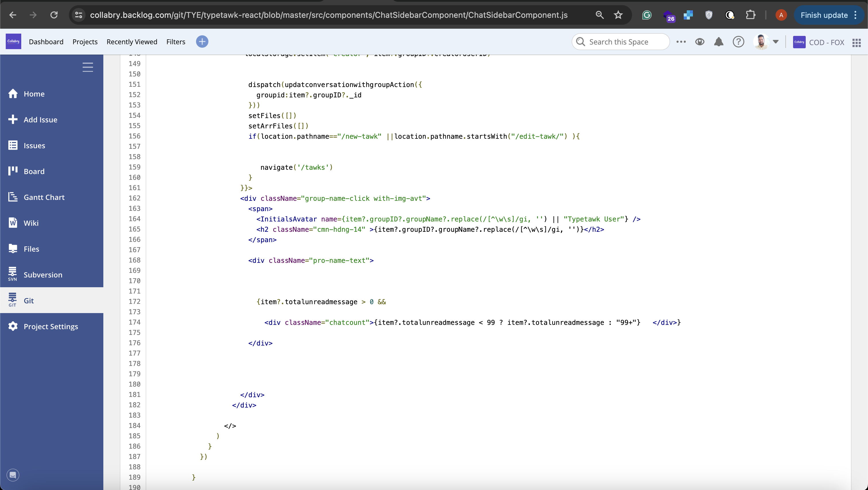The height and width of the screenshot is (490, 868).
Task: Click the Collabry logo in header
Action: click(13, 41)
